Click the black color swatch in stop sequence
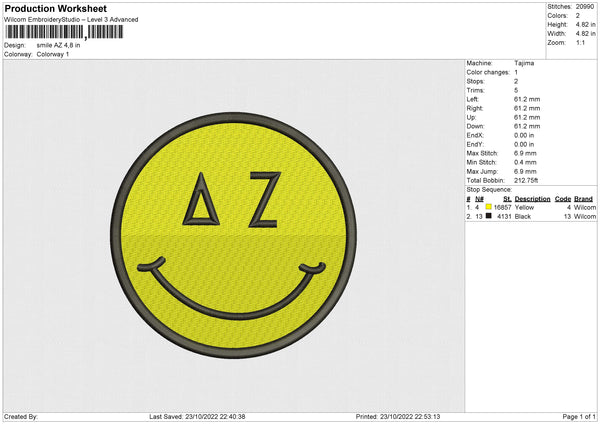600x424 pixels. (488, 216)
